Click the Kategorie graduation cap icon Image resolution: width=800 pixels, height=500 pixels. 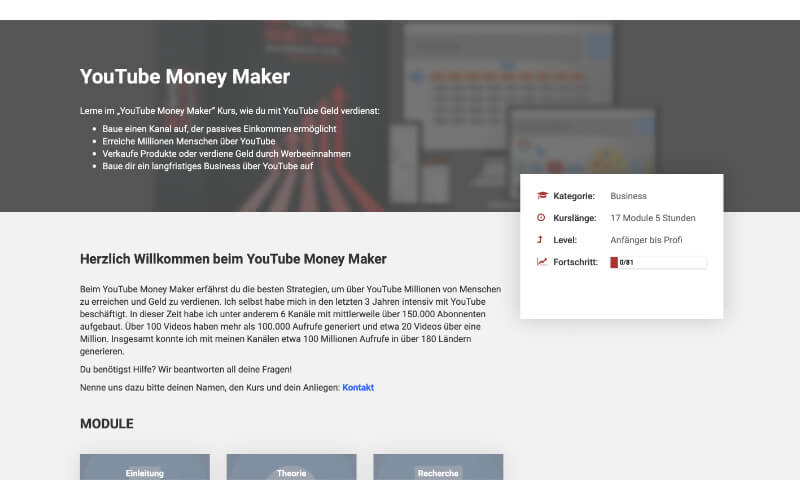tap(542, 195)
